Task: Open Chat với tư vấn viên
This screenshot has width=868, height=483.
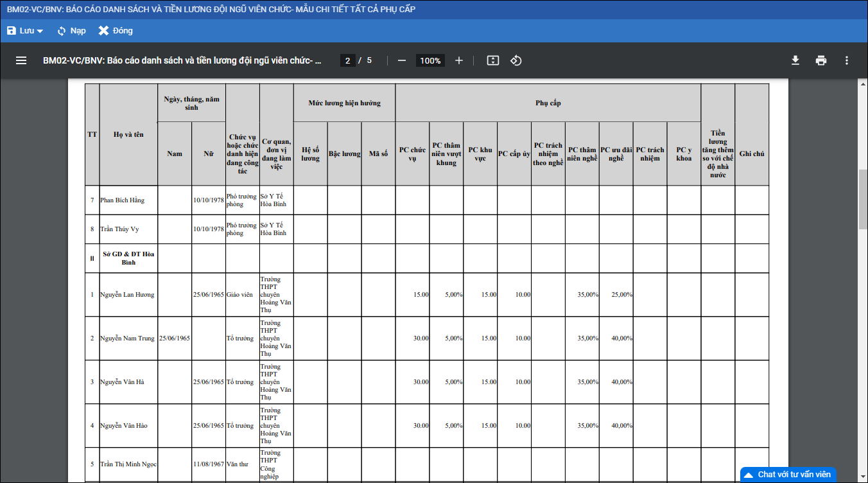Action: coord(788,475)
